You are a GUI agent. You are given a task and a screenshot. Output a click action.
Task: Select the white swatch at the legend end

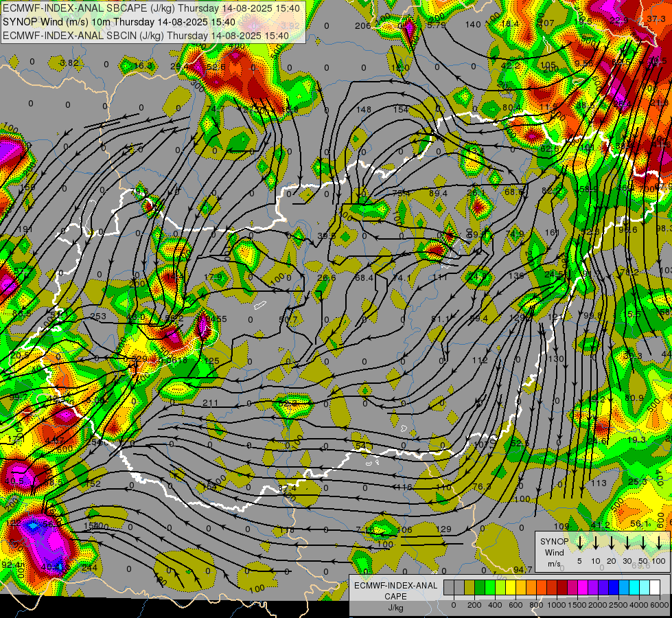coord(655,587)
